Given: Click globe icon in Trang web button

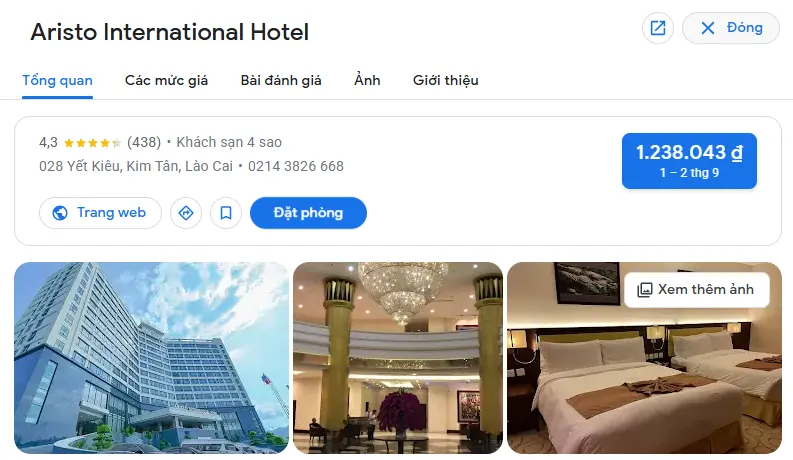Looking at the screenshot, I should [60, 213].
